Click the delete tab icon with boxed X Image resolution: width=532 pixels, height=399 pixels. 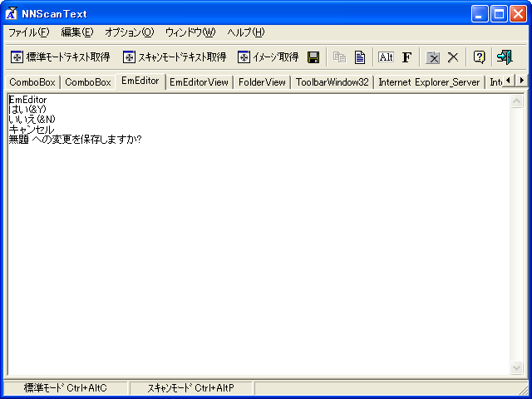pyautogui.click(x=432, y=57)
